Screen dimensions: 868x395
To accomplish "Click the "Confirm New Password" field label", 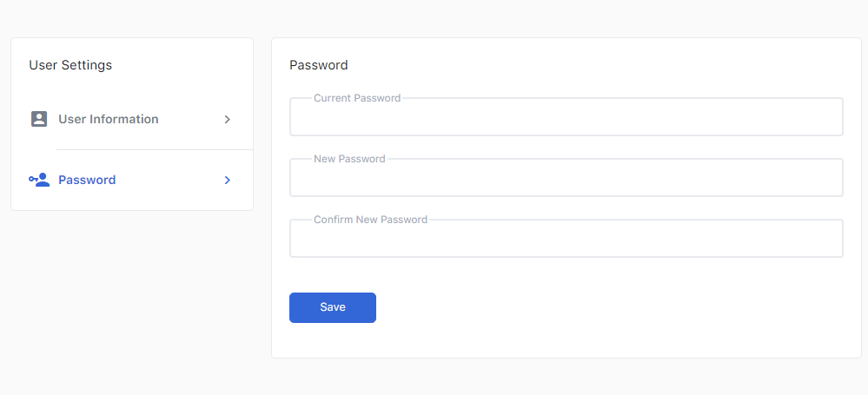I will click(x=370, y=220).
